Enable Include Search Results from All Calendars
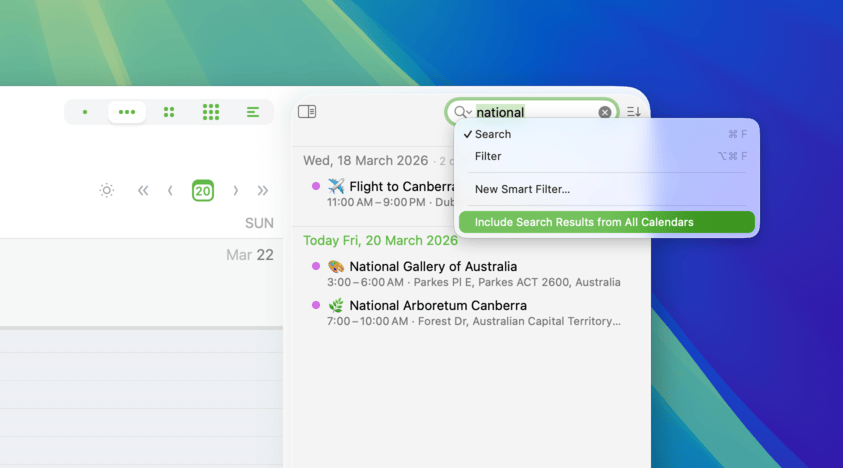 606,222
